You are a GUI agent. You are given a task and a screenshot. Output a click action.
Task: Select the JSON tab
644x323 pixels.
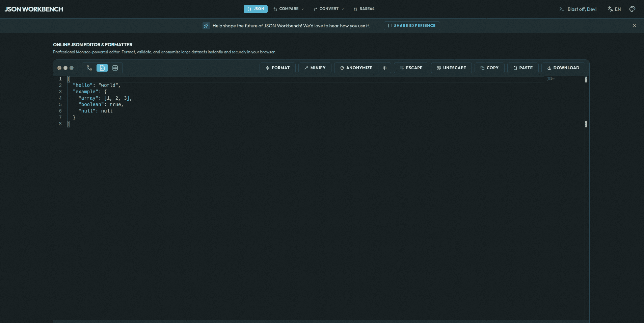click(256, 9)
